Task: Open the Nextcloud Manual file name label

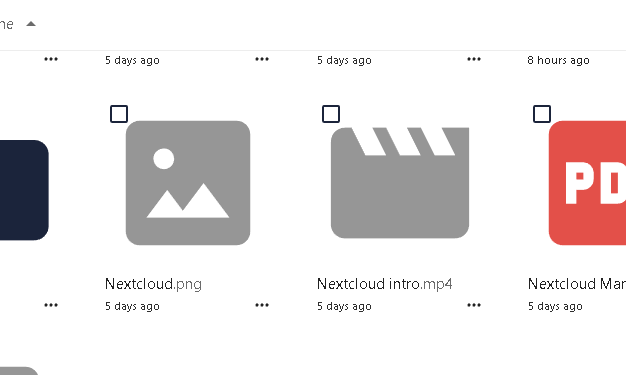Action: click(577, 284)
